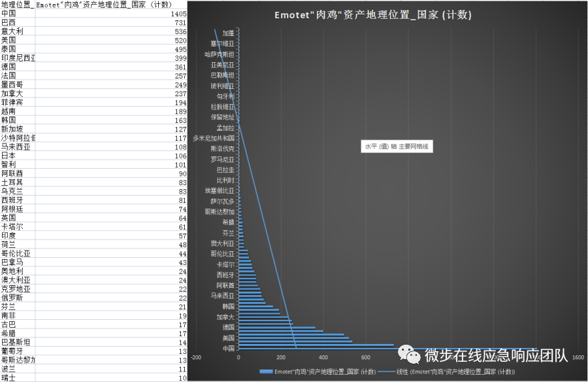588x382 pixels.
Task: Click the 600 value axis label
Action: [x=366, y=357]
